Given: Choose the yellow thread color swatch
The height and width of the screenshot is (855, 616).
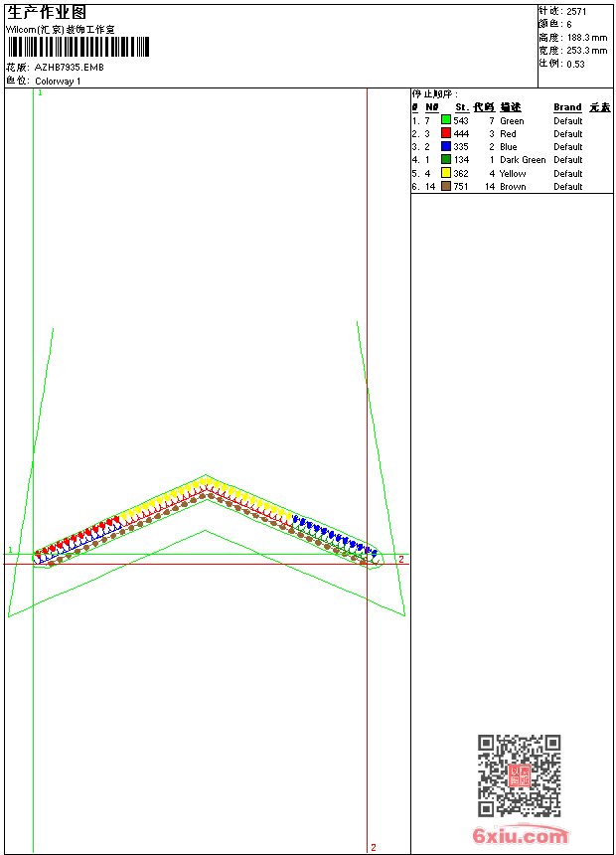Looking at the screenshot, I should [446, 173].
